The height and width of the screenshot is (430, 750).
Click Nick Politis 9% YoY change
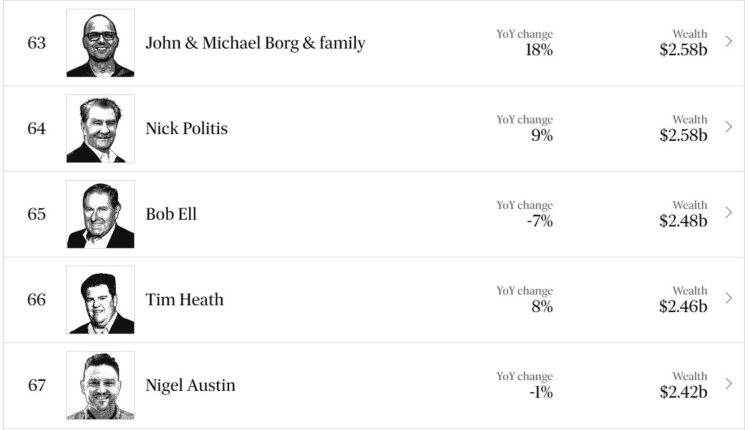[x=541, y=135]
